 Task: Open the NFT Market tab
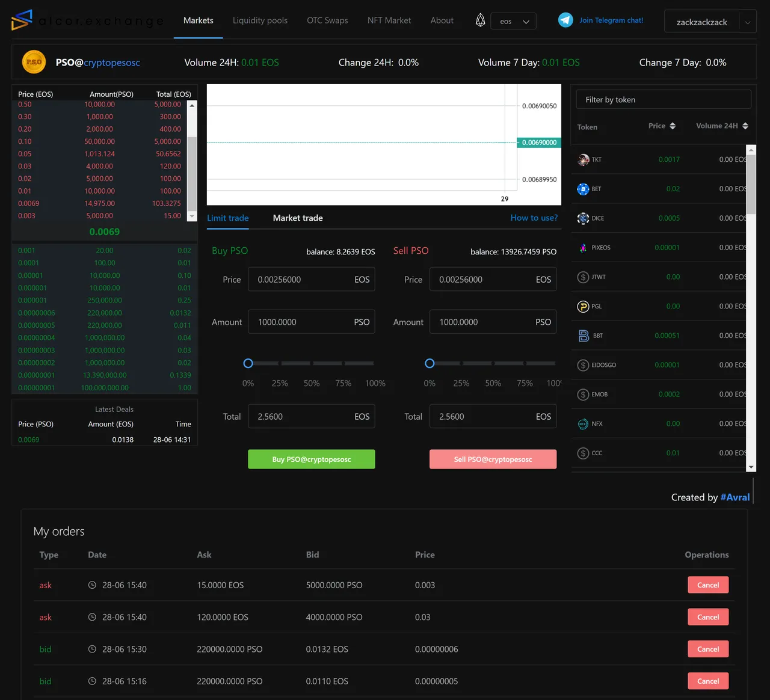coord(389,20)
